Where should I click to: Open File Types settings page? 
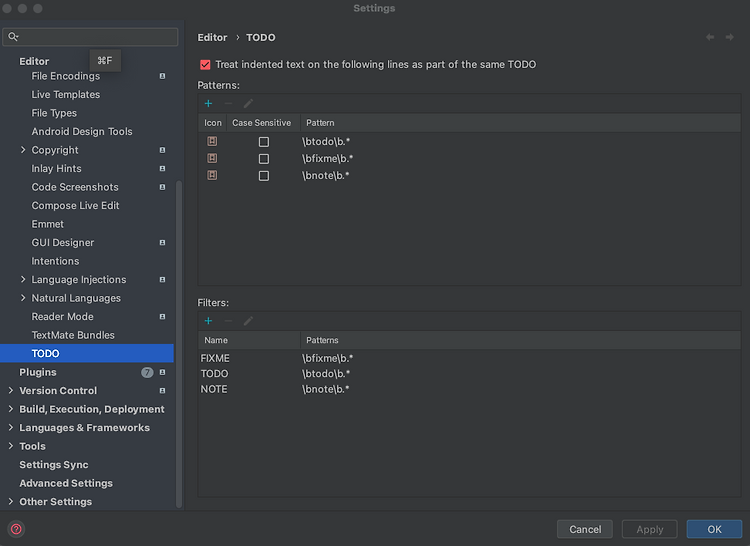coord(54,113)
